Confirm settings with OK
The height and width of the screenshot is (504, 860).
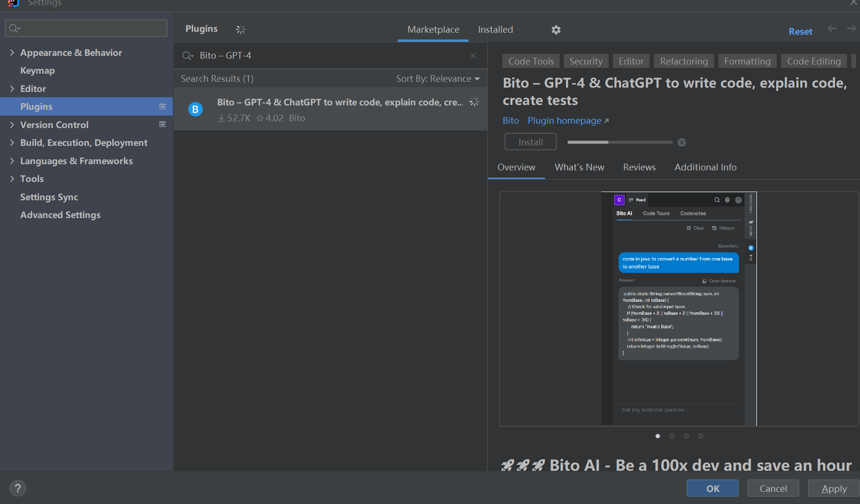713,488
